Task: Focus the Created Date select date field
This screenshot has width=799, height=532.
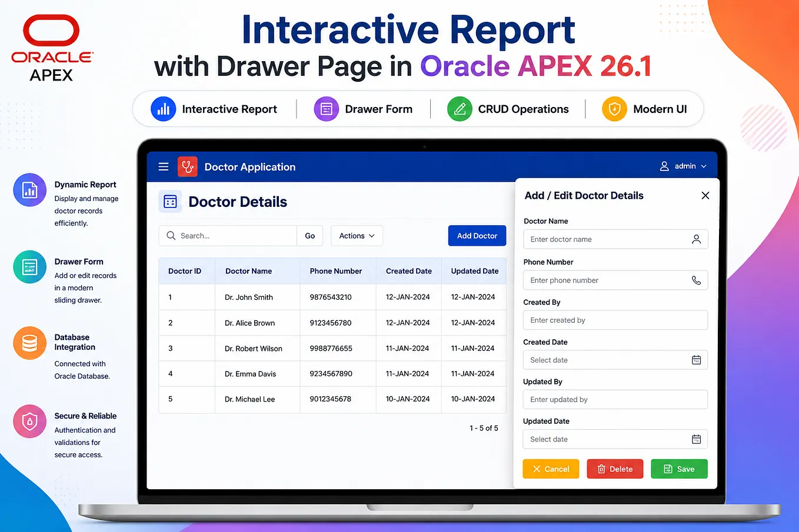Action: click(x=615, y=360)
